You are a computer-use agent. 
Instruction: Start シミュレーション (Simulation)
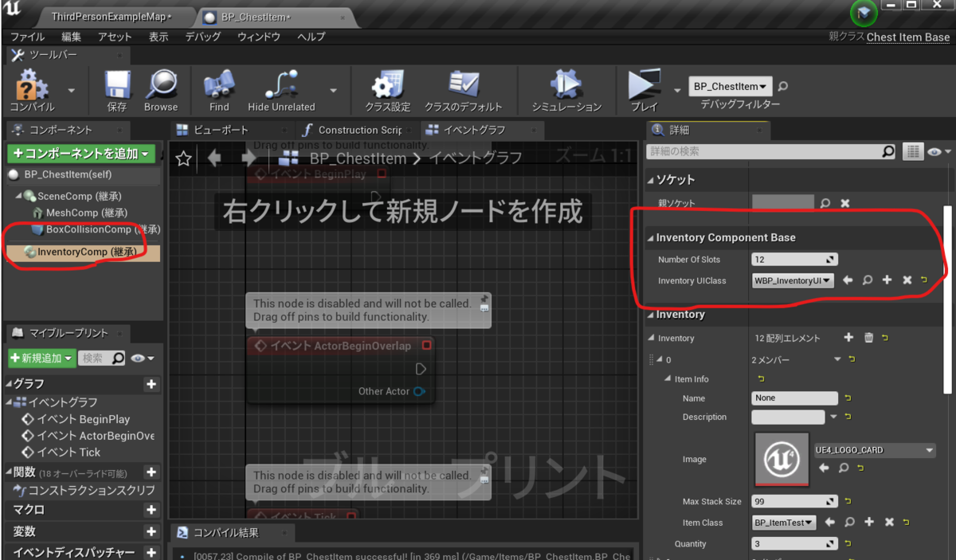point(566,86)
